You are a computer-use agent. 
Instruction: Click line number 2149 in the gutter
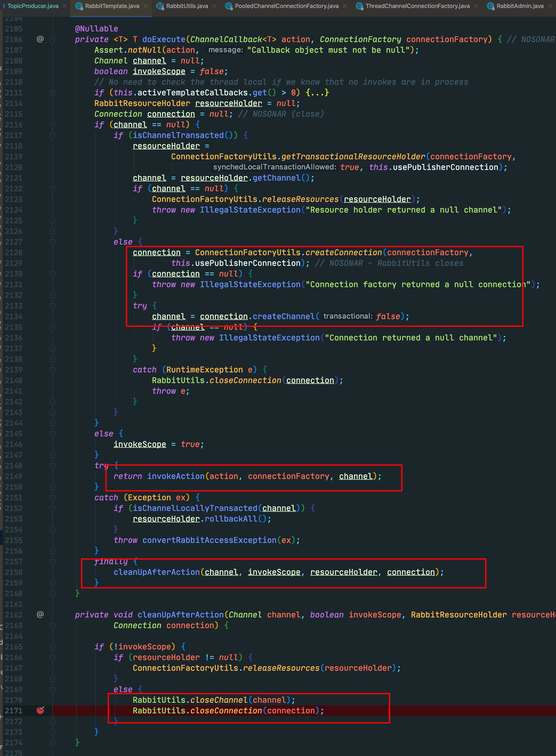(14, 476)
